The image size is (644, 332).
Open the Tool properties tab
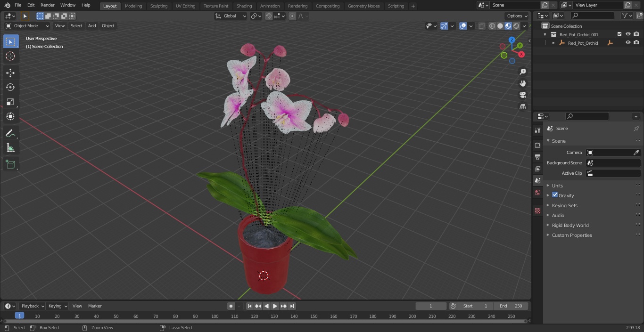[x=537, y=130]
